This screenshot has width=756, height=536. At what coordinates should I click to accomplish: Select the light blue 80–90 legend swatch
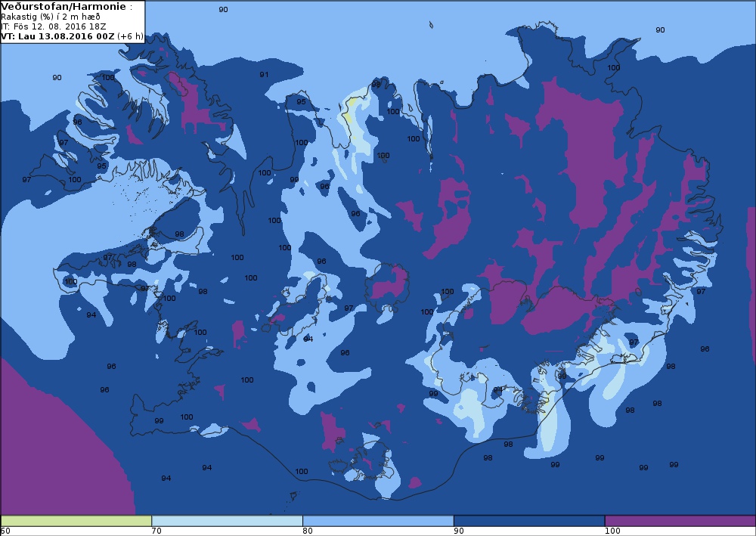[x=378, y=521]
